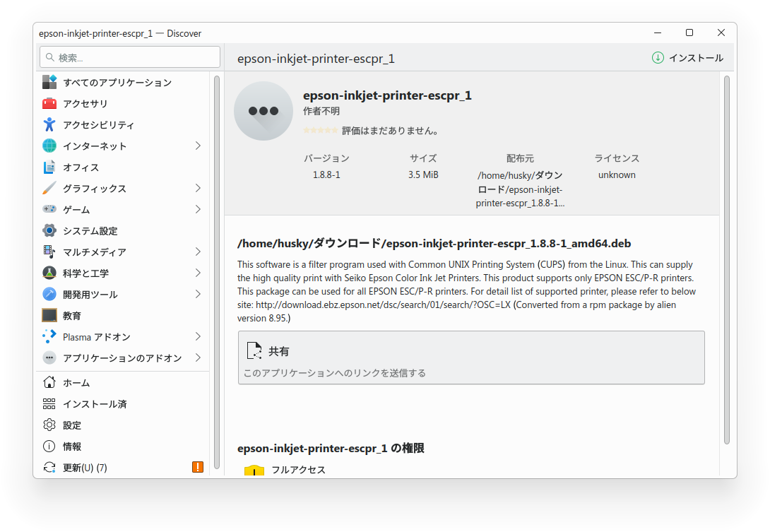This screenshot has width=770, height=532.
Task: Click the main content vertical scrollbar
Action: pos(727,261)
